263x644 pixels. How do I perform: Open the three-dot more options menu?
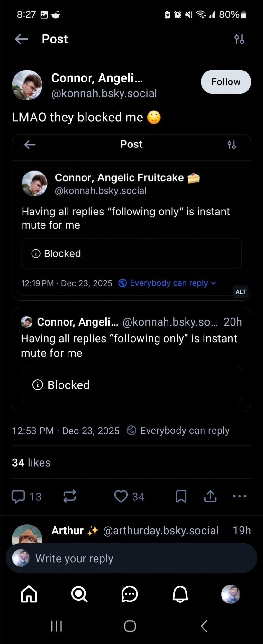(x=240, y=496)
